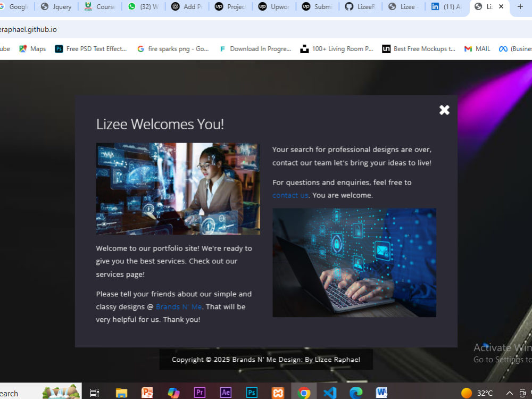Switch to the Projec Upwork tab
Viewport: 532px width, 399px height.
coord(230,7)
